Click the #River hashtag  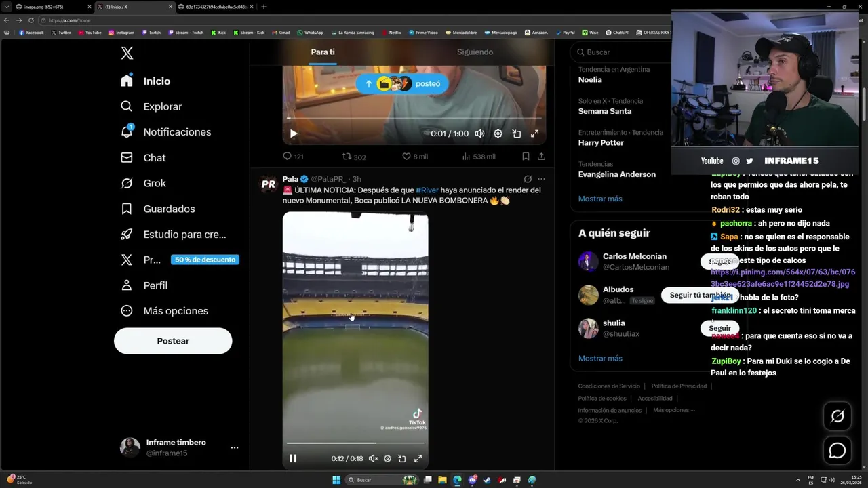tap(427, 190)
